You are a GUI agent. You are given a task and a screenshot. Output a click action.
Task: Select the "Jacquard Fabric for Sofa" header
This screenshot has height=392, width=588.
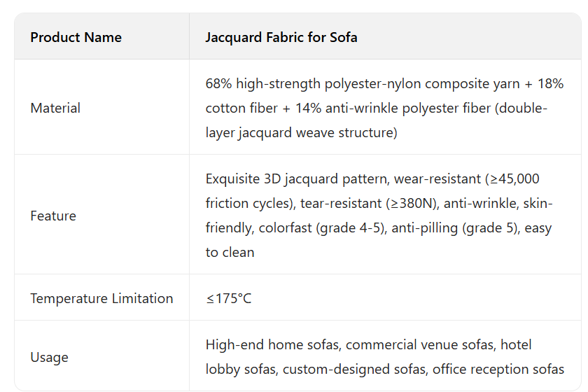click(x=281, y=37)
